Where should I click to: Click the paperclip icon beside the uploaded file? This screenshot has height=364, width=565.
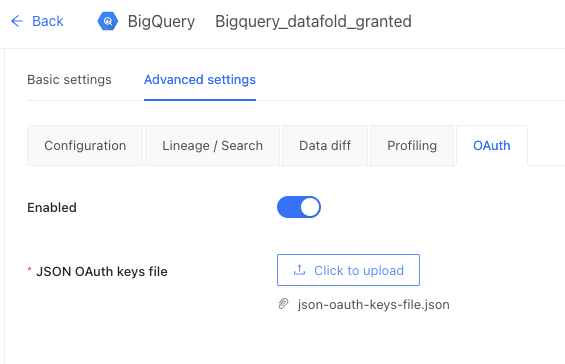pos(284,304)
